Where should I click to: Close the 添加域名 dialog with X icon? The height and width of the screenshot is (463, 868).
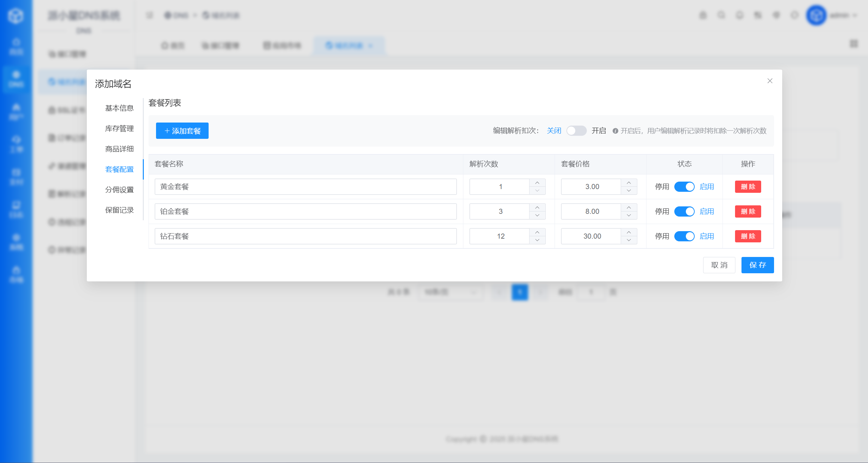[x=770, y=81]
